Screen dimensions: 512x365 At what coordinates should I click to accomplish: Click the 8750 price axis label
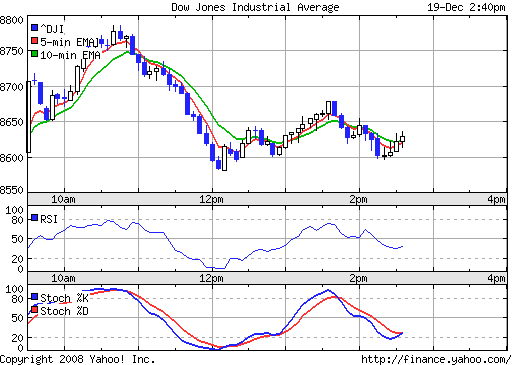pyautogui.click(x=12, y=51)
